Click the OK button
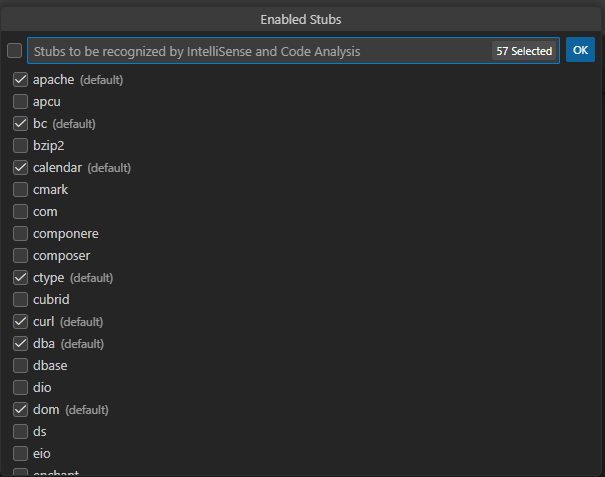605x477 pixels. (x=580, y=50)
